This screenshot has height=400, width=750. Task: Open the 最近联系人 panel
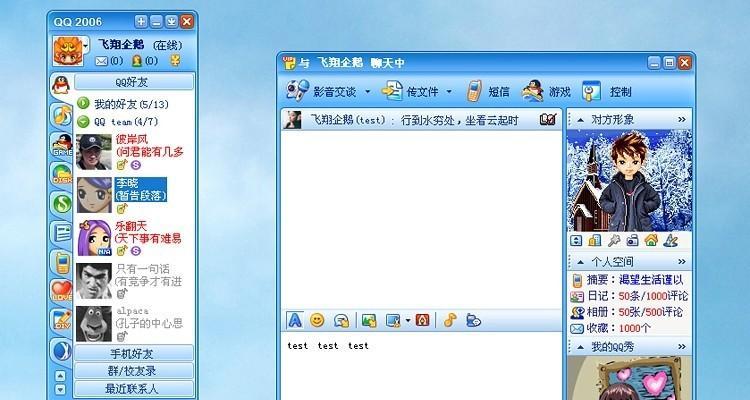(134, 388)
